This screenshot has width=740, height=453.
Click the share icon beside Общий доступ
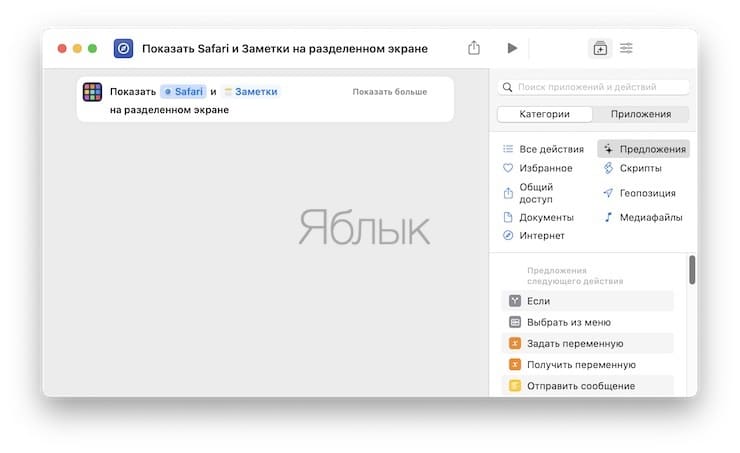(x=508, y=193)
